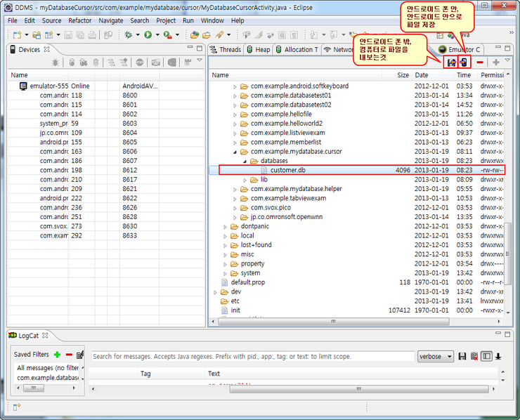Click the Debug bug toolbar icon
Image resolution: width=520 pixels, height=420 pixels.
(128, 35)
